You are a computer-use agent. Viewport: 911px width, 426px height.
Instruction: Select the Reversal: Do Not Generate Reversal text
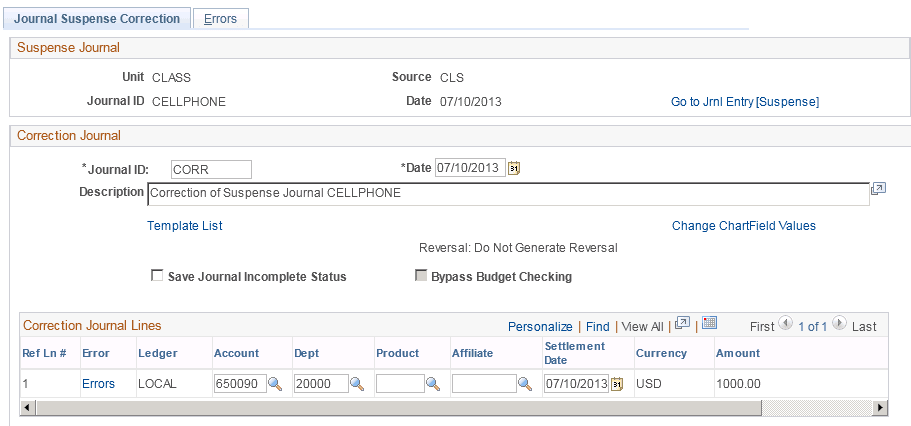pyautogui.click(x=518, y=248)
